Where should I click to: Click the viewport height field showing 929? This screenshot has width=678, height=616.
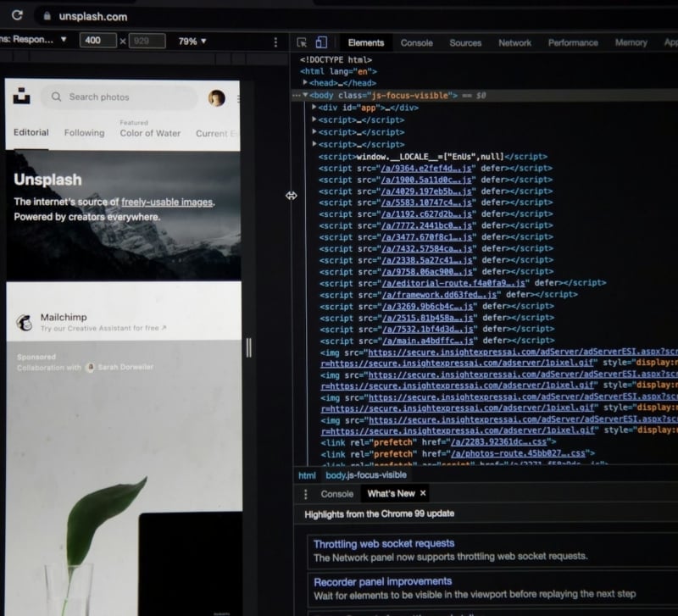[x=147, y=41]
